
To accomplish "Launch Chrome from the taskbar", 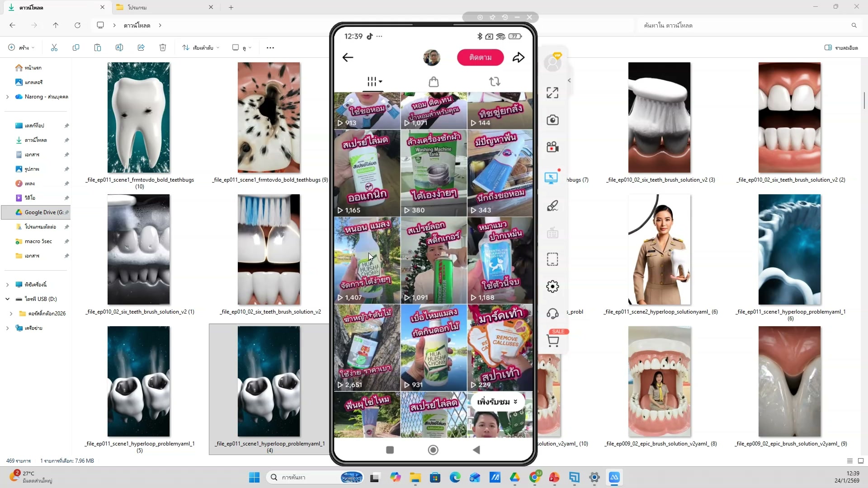I will click(535, 477).
